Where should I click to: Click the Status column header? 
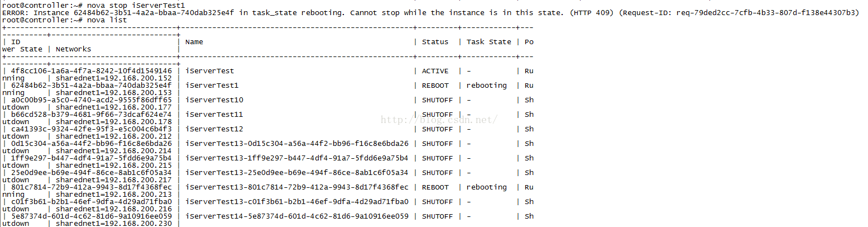point(435,42)
